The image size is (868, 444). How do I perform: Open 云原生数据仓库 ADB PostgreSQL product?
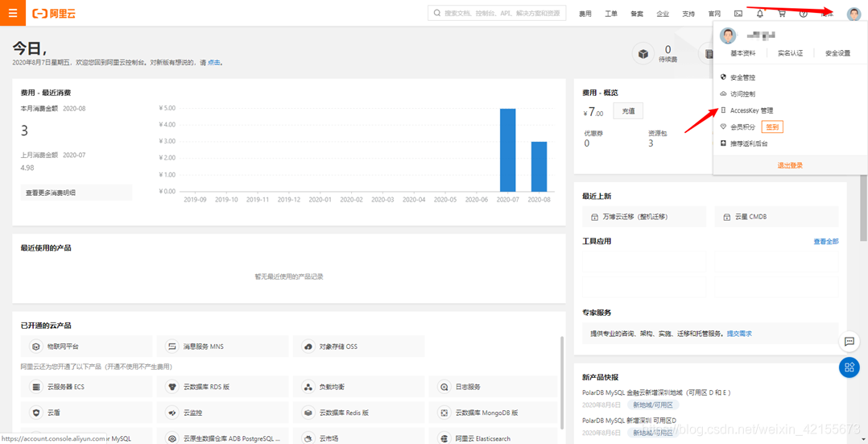(x=222, y=438)
